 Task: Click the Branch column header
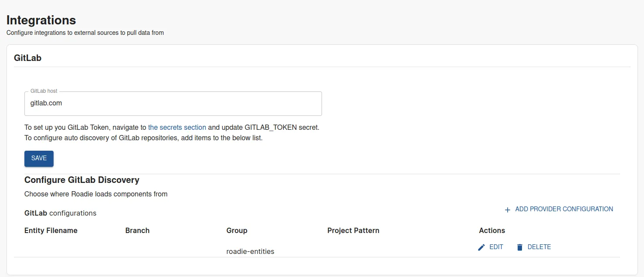coord(137,230)
